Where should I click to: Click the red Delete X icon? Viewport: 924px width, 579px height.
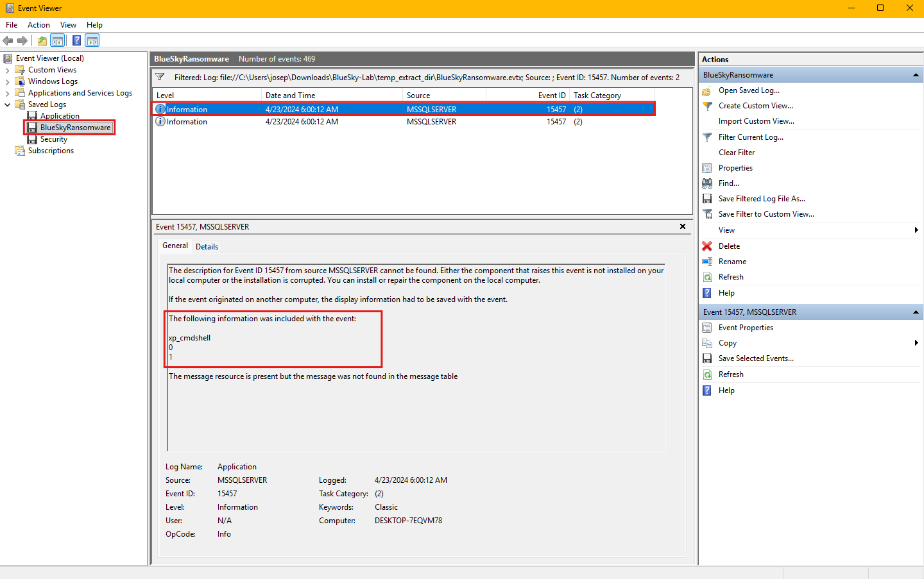coord(707,246)
